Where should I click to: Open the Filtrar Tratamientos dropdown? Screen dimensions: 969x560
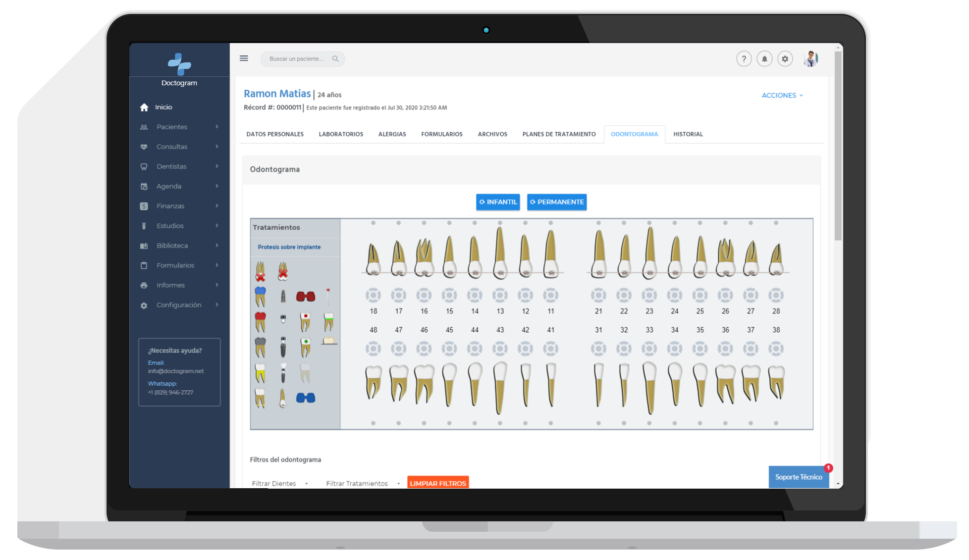pos(362,483)
